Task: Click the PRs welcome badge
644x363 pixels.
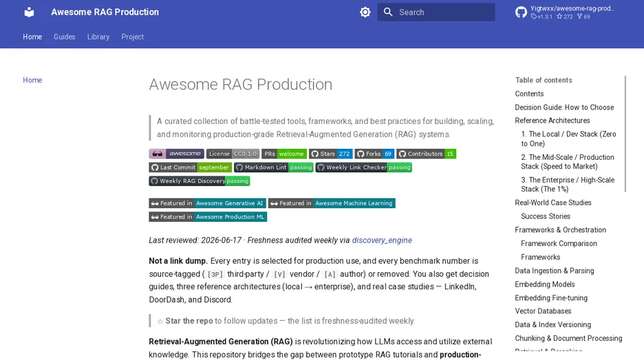Action: (284, 154)
